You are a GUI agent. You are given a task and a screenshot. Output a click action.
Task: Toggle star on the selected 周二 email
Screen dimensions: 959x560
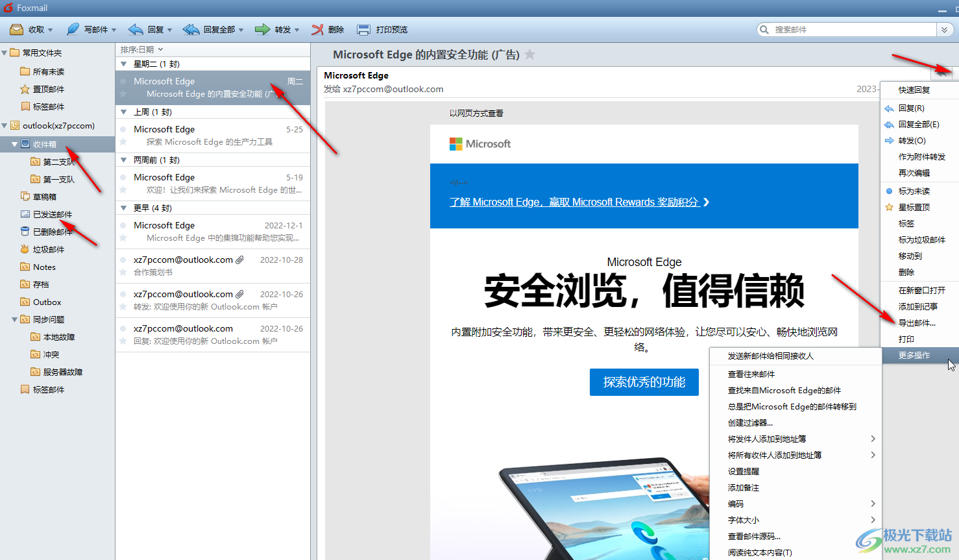point(123,93)
